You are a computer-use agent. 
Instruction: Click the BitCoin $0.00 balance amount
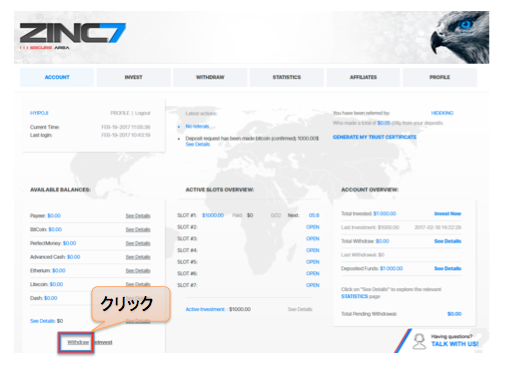click(x=55, y=229)
